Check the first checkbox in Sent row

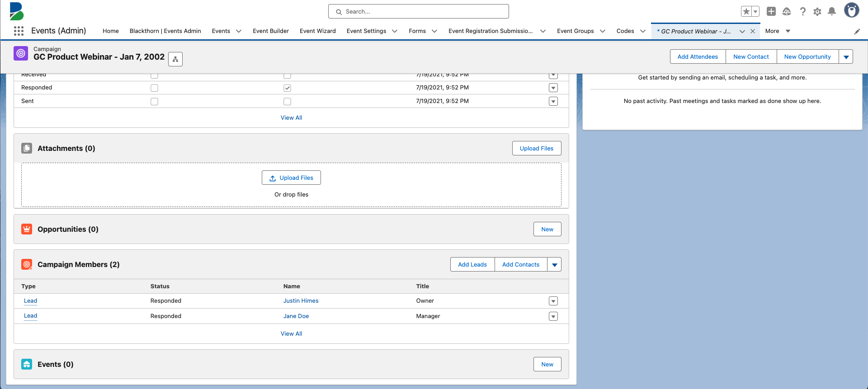tap(154, 101)
